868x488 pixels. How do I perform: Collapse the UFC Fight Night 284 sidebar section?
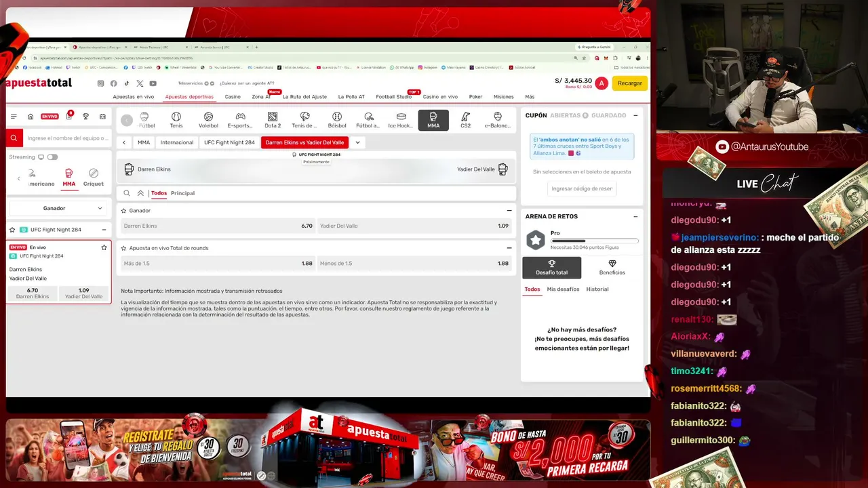[104, 230]
